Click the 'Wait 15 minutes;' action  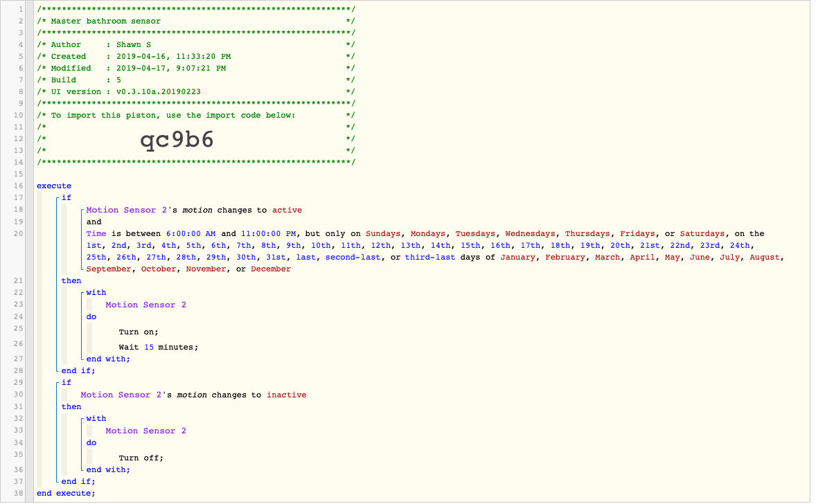click(x=158, y=347)
